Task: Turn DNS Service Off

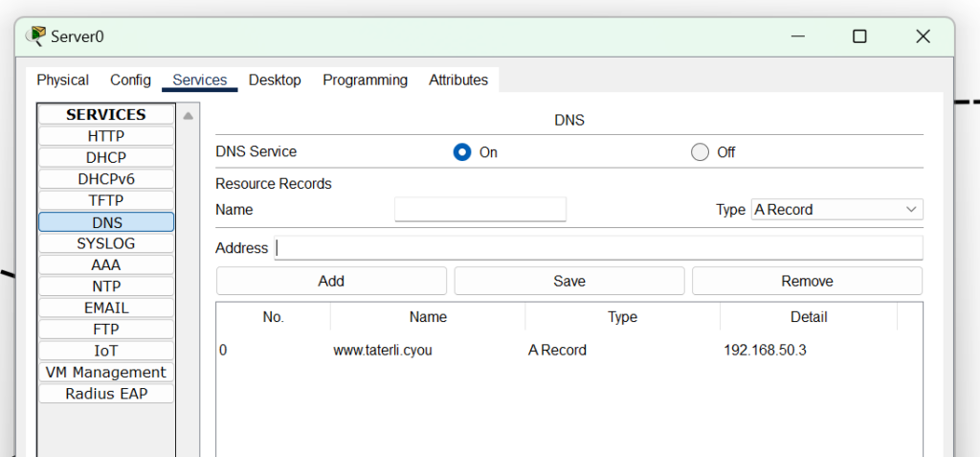Action: coord(700,152)
